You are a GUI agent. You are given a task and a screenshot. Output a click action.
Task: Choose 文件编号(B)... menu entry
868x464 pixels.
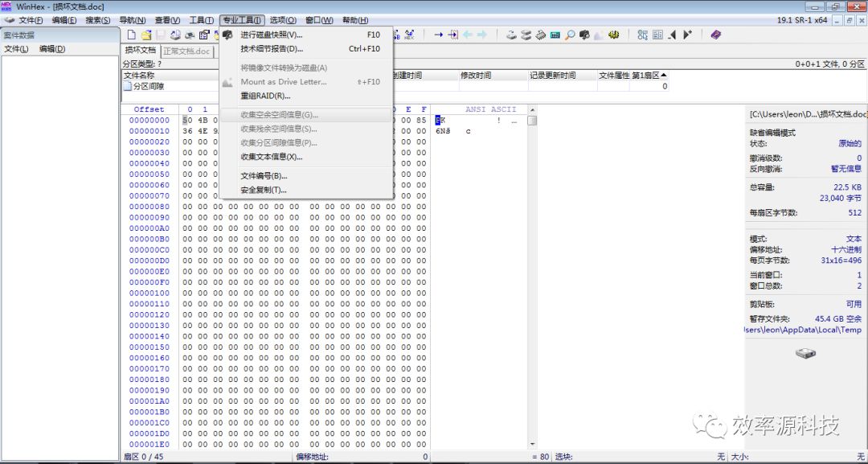(x=307, y=176)
